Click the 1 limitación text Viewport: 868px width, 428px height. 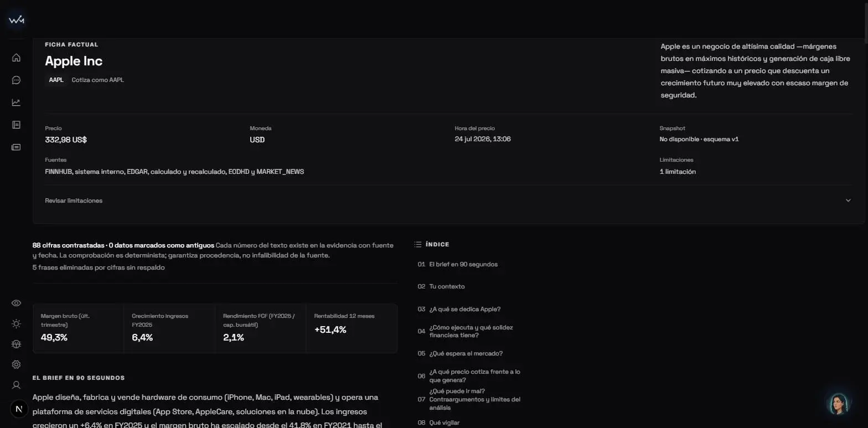(678, 172)
